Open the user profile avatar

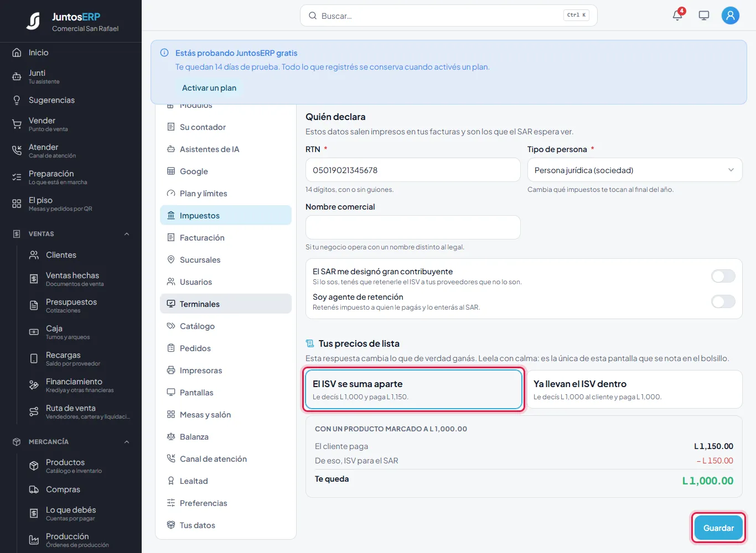[x=731, y=15]
